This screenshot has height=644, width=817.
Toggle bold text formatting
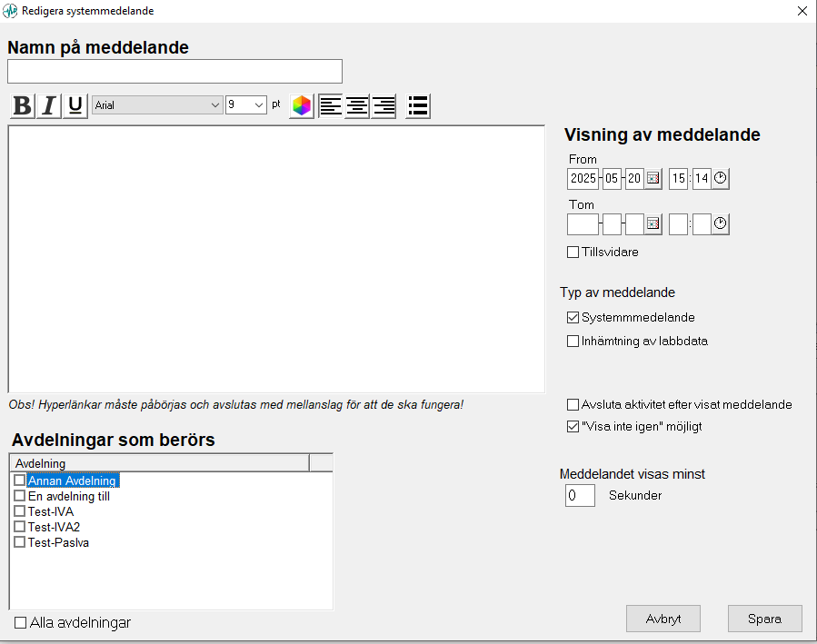22,106
